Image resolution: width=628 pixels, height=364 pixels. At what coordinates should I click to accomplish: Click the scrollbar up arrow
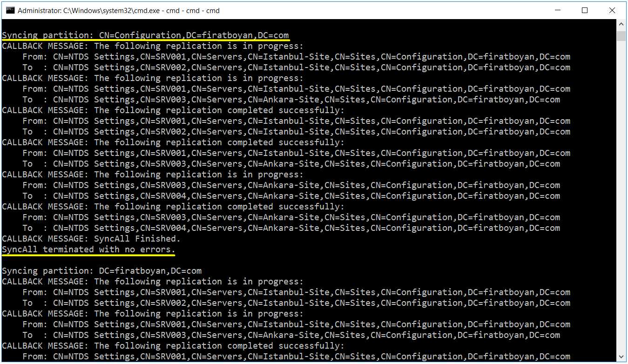click(x=621, y=25)
